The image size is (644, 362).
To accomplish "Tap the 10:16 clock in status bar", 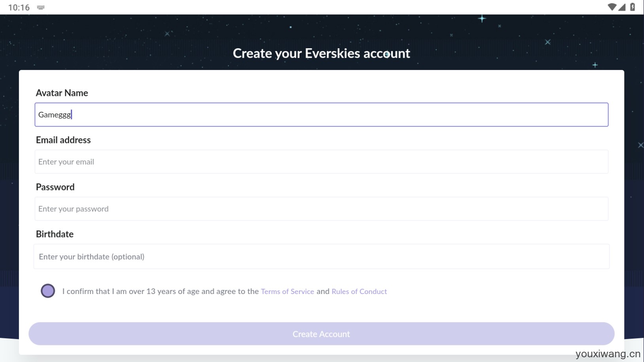I will coord(19,8).
